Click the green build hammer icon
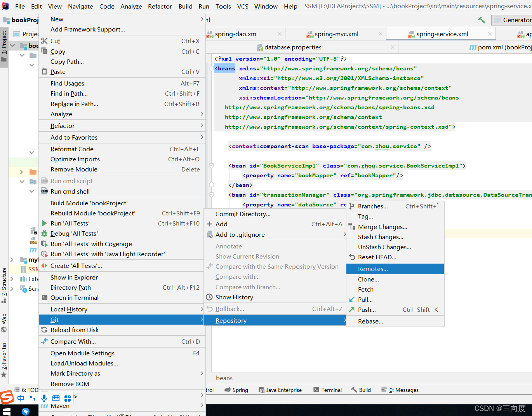Image resolution: width=532 pixels, height=416 pixels. [482, 20]
